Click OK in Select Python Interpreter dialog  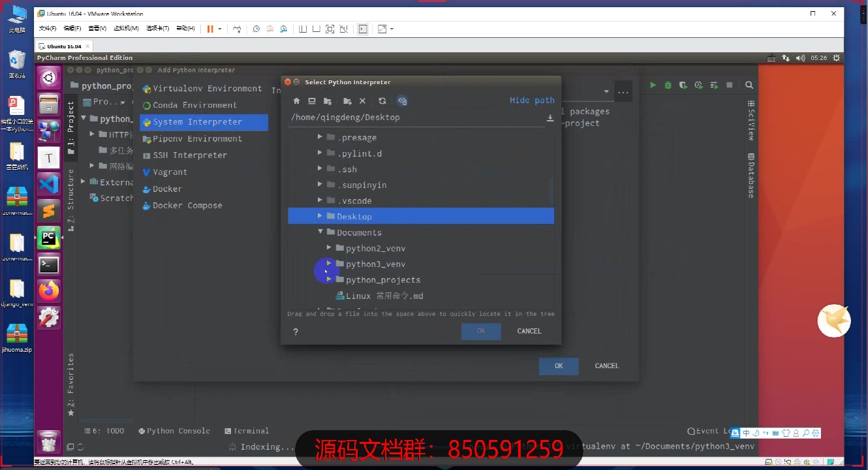coord(481,331)
